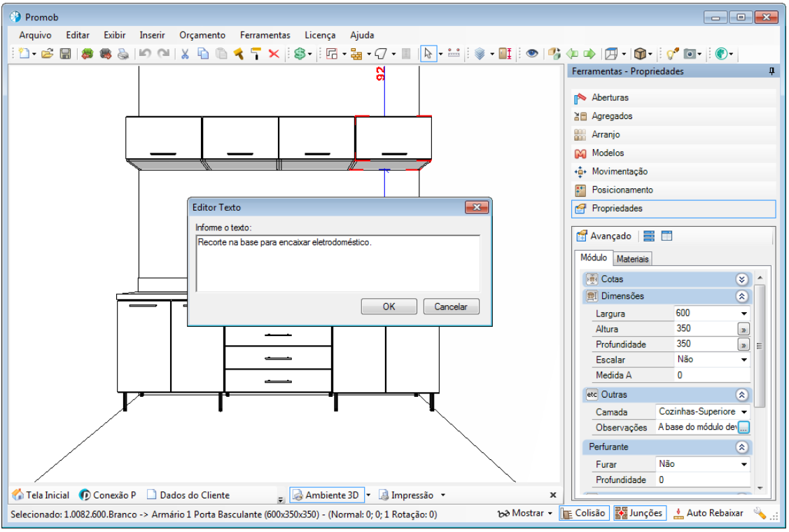
Task: Click the categorized list view icon
Action: [649, 235]
